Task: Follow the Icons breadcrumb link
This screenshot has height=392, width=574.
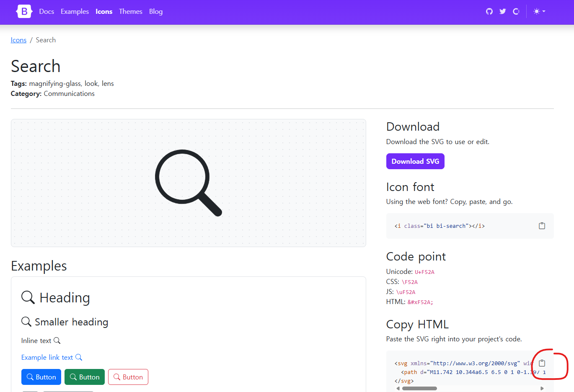Action: click(x=18, y=40)
